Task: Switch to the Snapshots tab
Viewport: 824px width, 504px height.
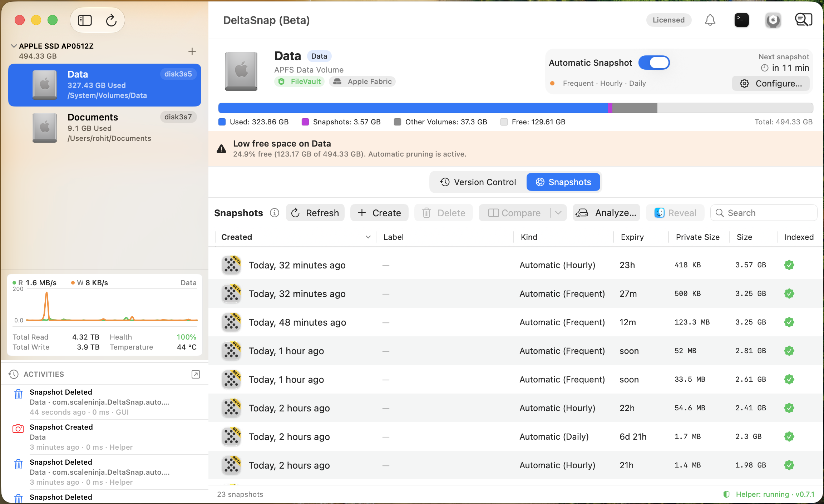Action: [563, 182]
